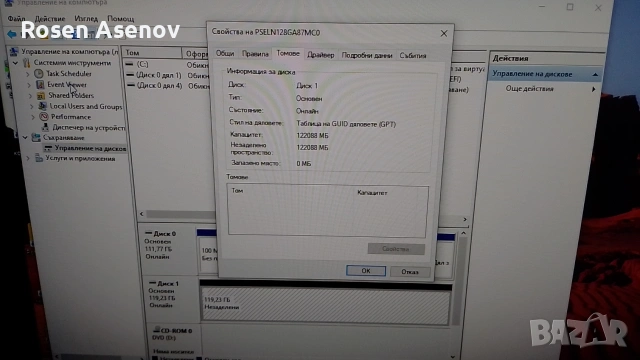
Task: Click the Том column header in volume list
Action: point(152,53)
